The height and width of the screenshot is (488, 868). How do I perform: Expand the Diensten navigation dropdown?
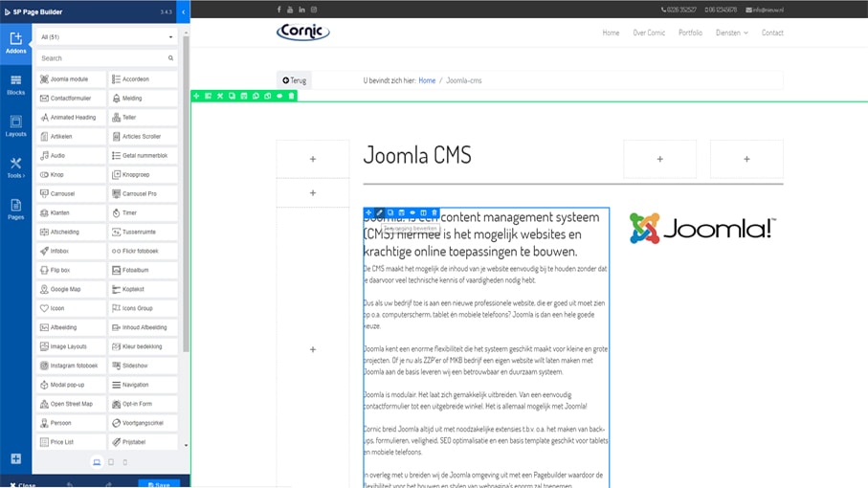pos(731,33)
